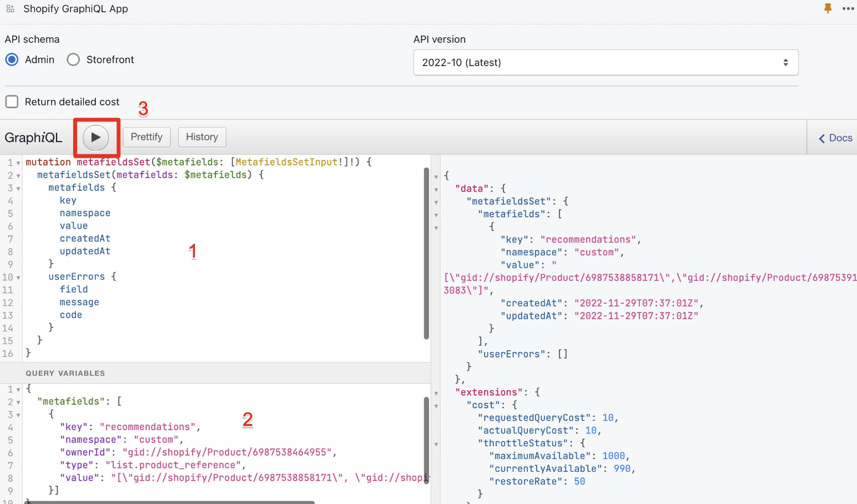Click the "userErrors" key in the response
The image size is (857, 504).
[x=512, y=354]
